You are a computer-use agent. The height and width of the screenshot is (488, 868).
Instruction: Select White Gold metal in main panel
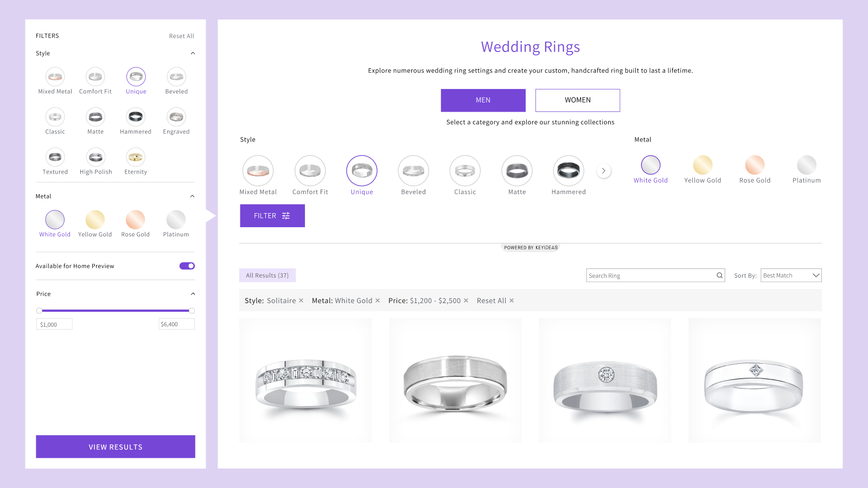650,165
